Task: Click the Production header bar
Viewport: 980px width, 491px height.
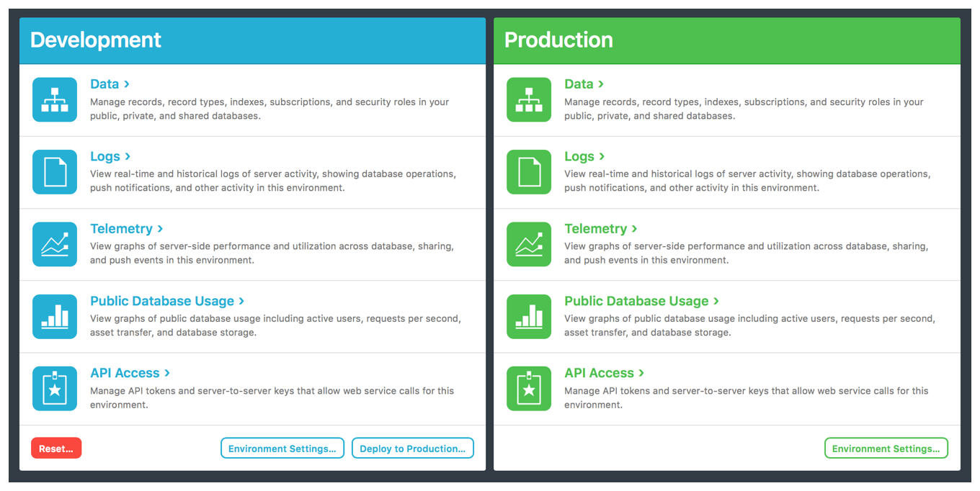Action: coord(726,40)
